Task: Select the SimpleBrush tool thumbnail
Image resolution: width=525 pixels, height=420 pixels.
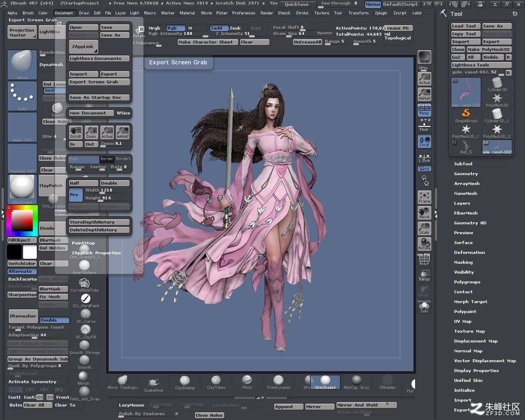Action: 466,115
